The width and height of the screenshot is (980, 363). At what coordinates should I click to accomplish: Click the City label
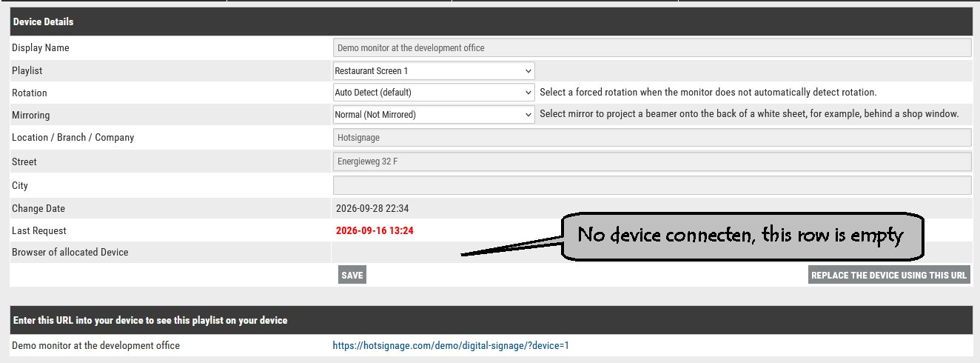20,185
